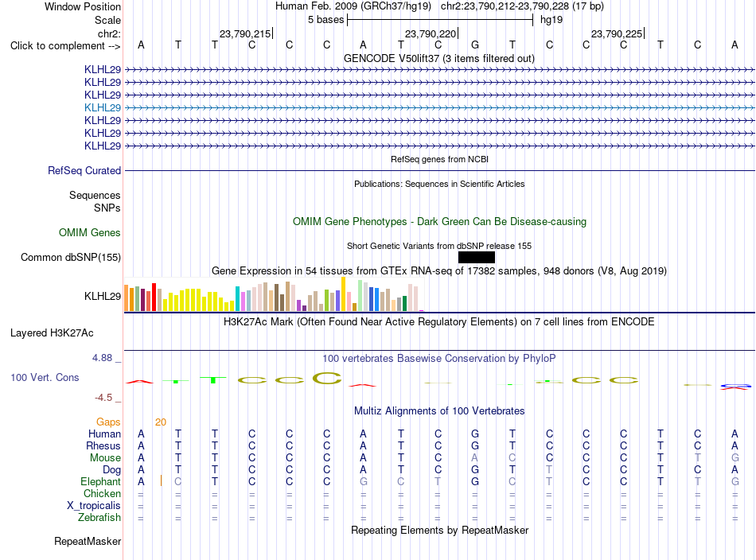Click the G base in reference sequence row
The image size is (756, 560).
475,45
